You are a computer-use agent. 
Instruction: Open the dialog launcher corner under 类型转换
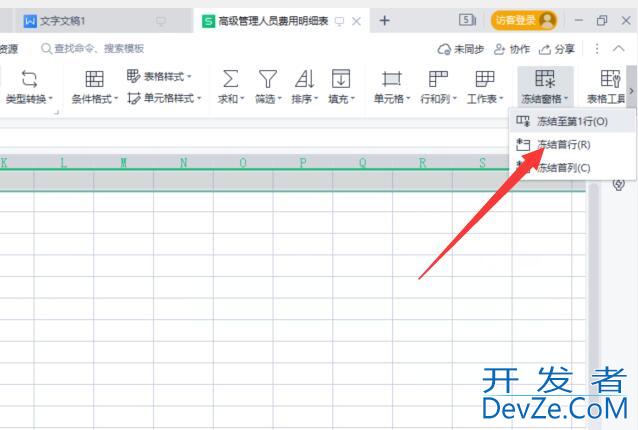57,112
